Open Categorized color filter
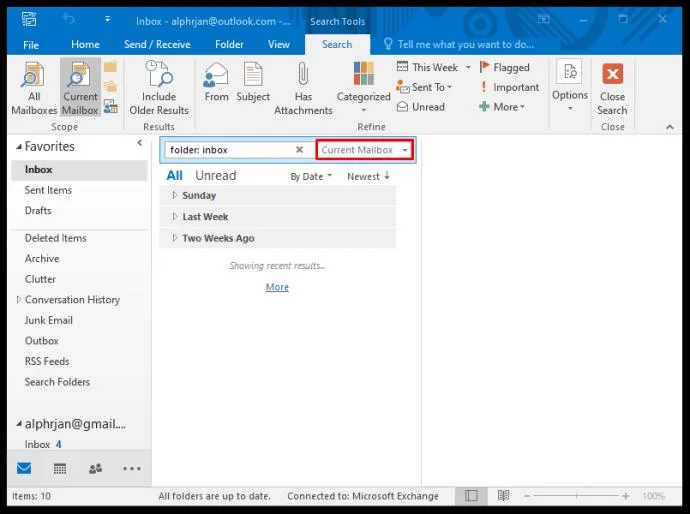The height and width of the screenshot is (514, 690). pos(363,86)
